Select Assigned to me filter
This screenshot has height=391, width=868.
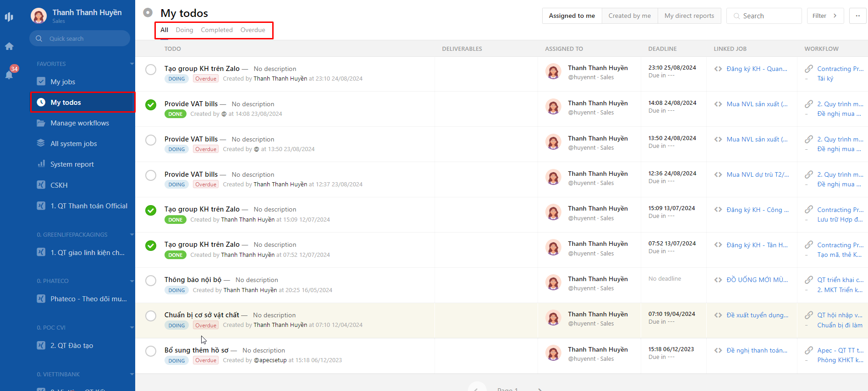click(x=572, y=16)
